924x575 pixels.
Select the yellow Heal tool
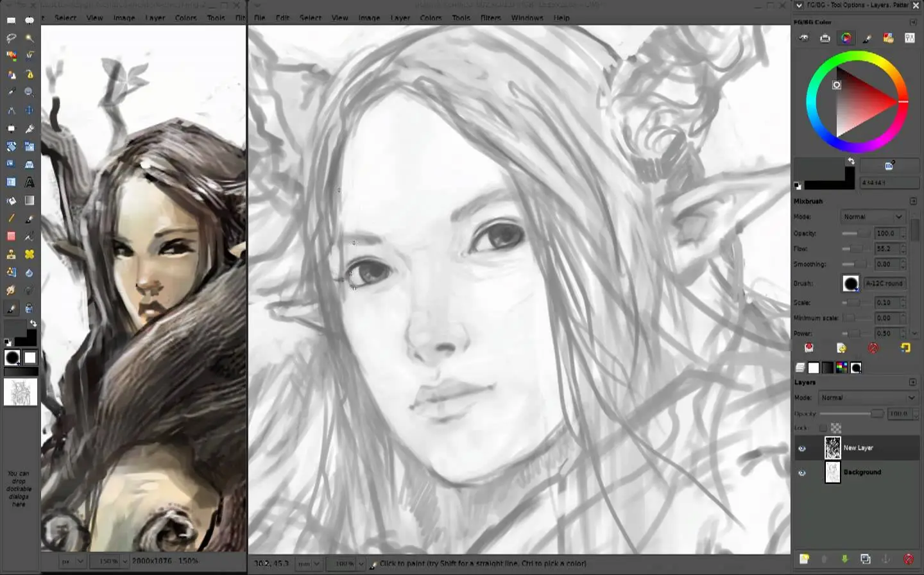click(30, 255)
